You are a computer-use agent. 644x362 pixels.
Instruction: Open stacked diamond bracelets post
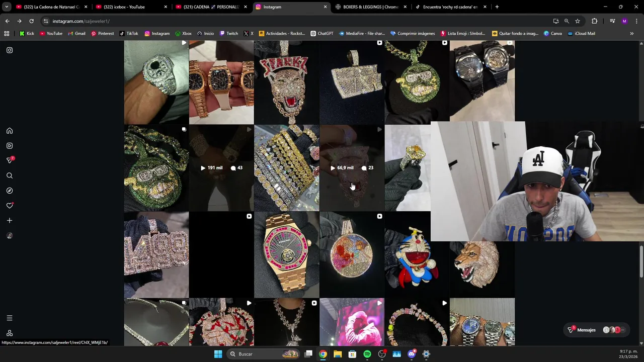[x=287, y=168]
